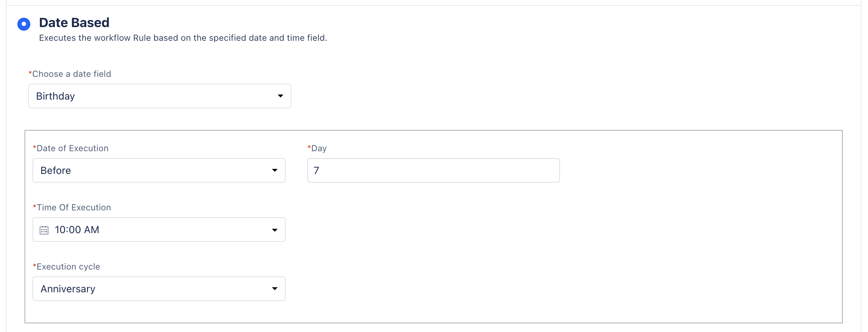Click the calendar icon in time field
Viewport: 868px width, 332px height.
pyautogui.click(x=44, y=230)
